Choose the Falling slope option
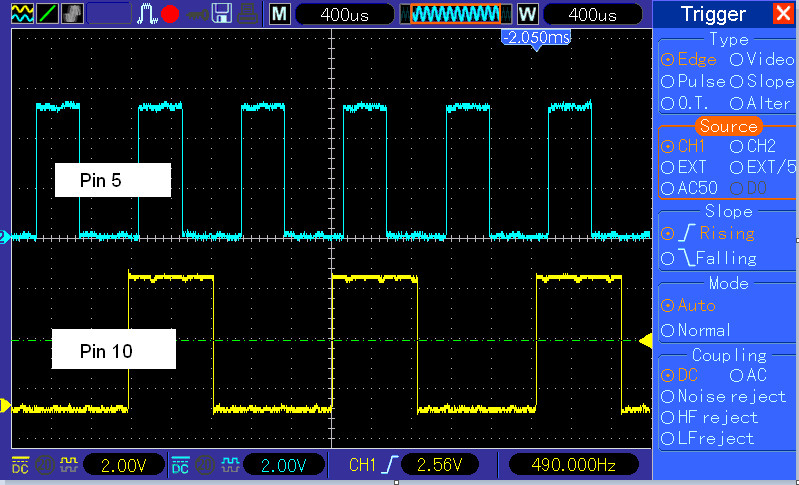 pyautogui.click(x=709, y=258)
